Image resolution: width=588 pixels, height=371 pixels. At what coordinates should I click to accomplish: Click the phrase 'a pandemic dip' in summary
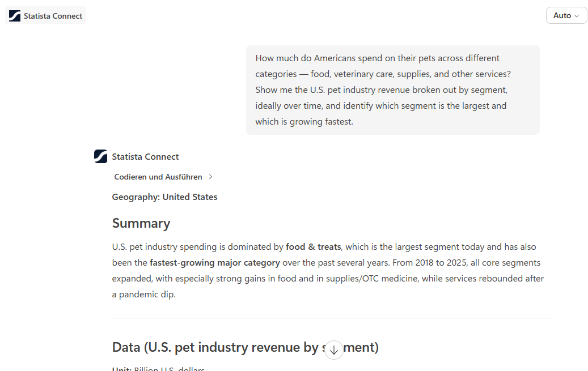(x=143, y=295)
